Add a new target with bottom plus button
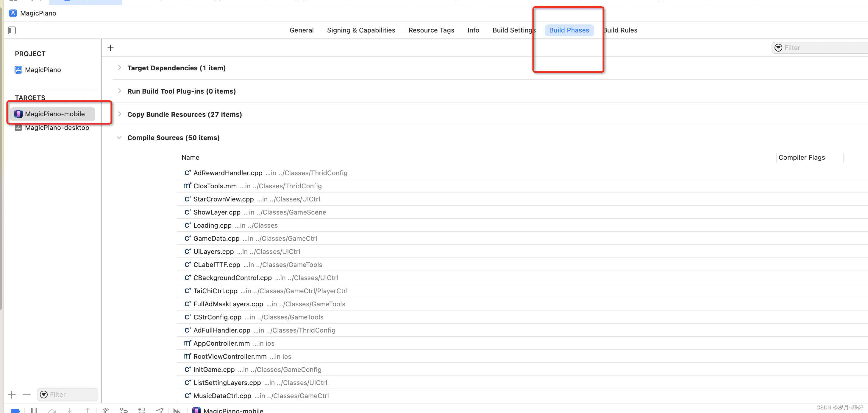Screen dimensions: 868x413 click(x=12, y=395)
